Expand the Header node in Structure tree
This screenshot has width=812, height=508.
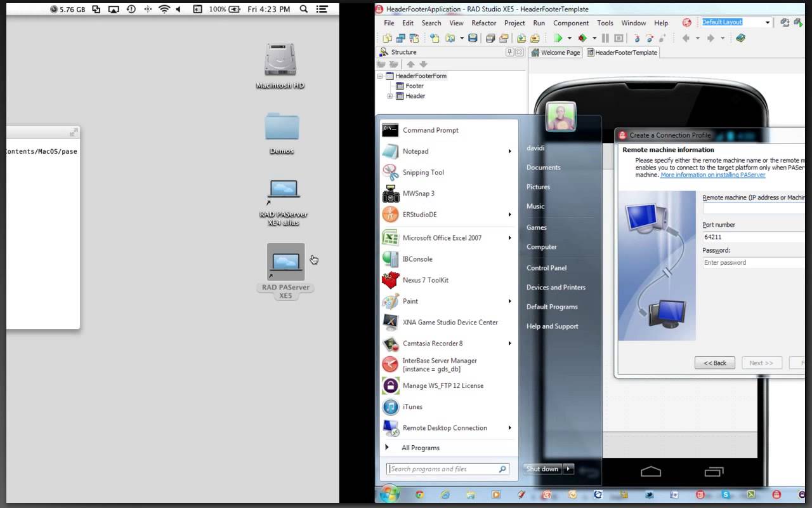click(390, 96)
